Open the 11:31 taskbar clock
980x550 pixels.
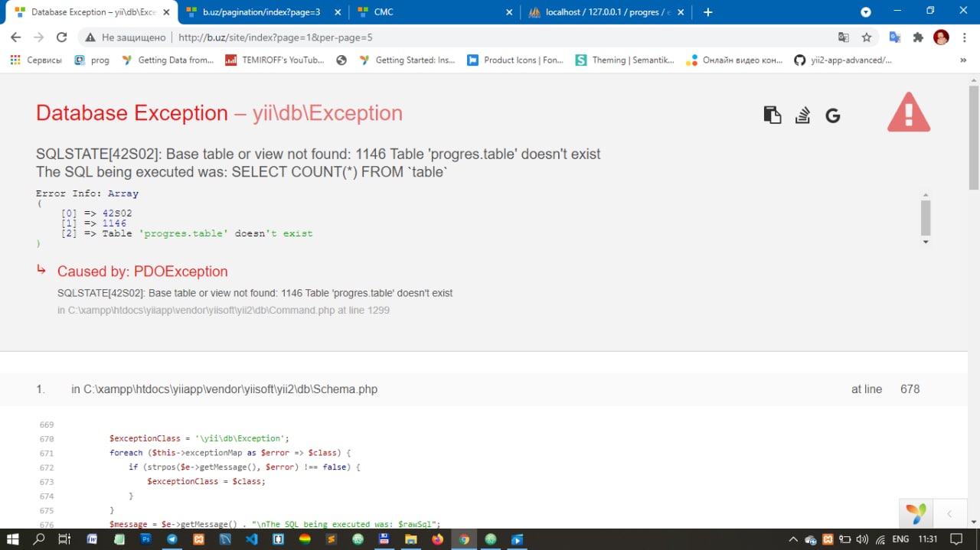[928, 539]
